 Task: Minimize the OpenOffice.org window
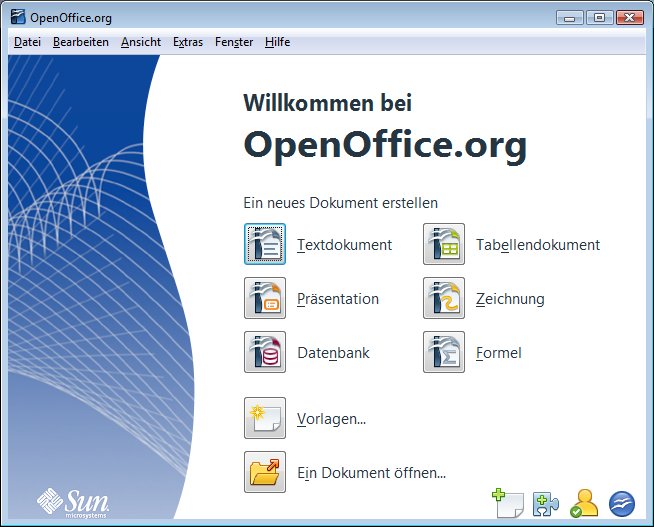tap(570, 18)
